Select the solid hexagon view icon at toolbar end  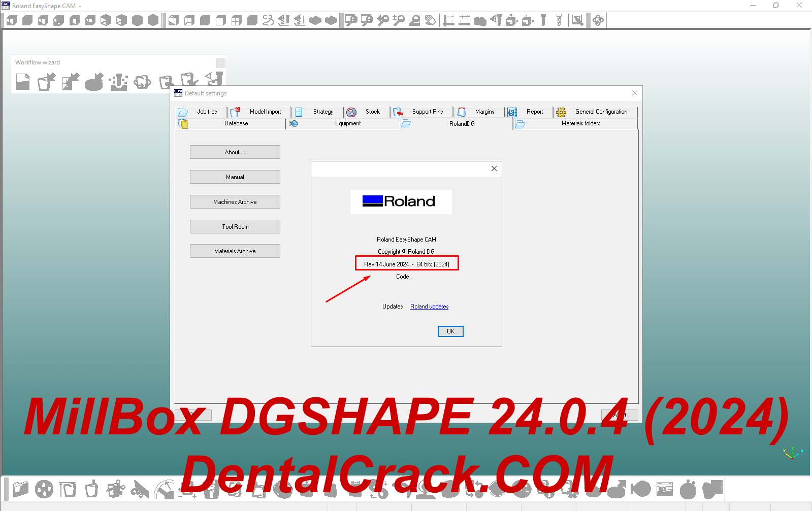pos(153,20)
